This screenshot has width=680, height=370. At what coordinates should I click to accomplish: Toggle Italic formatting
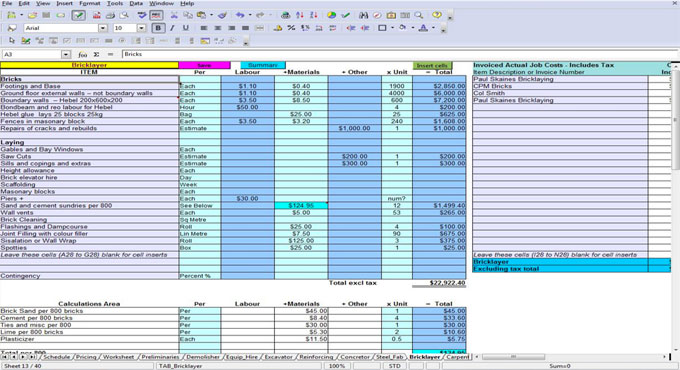[172, 28]
